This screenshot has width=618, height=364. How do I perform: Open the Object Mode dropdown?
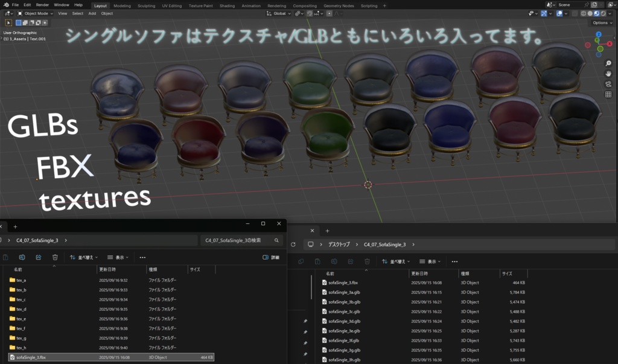coord(34,13)
